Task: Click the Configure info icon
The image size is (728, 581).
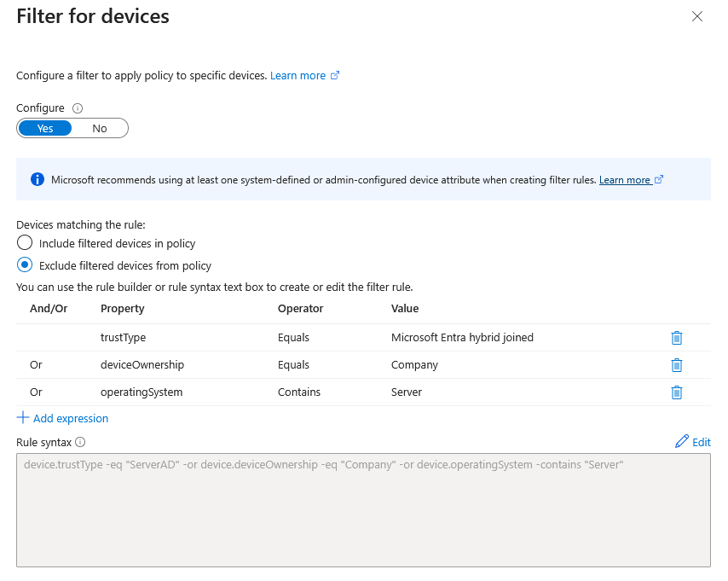Action: pos(78,108)
